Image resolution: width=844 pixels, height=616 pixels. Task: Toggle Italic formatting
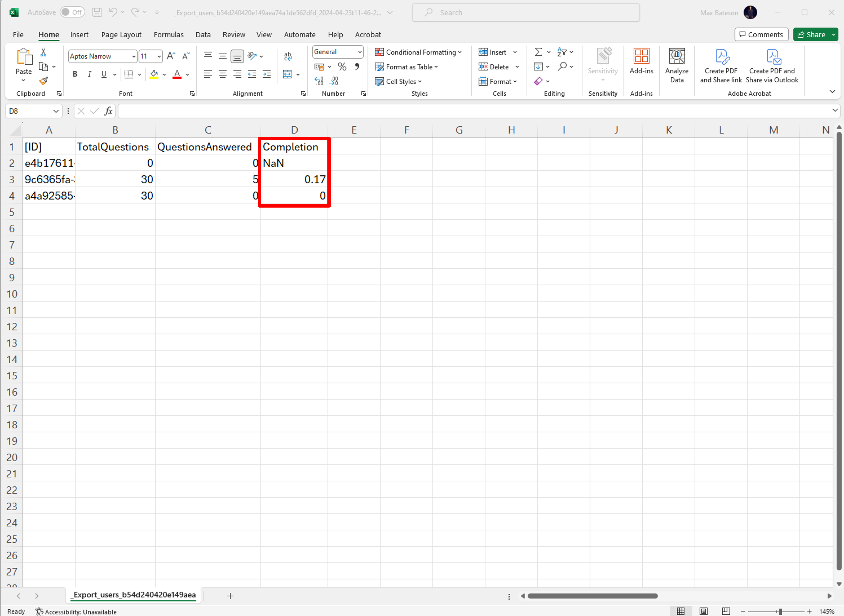[90, 74]
